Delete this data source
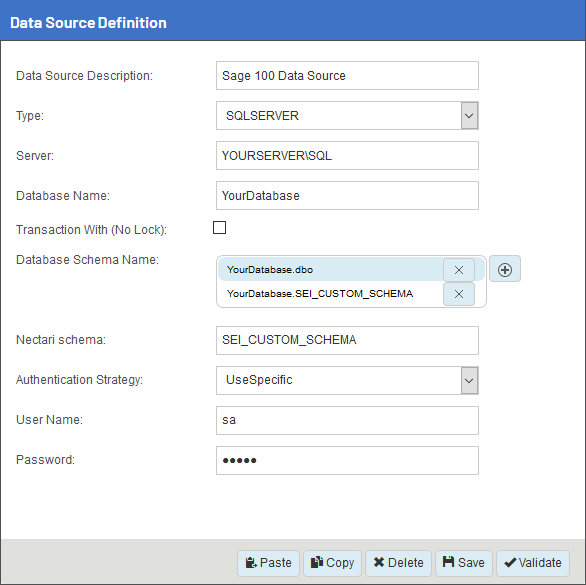The image size is (586, 585). (x=398, y=563)
